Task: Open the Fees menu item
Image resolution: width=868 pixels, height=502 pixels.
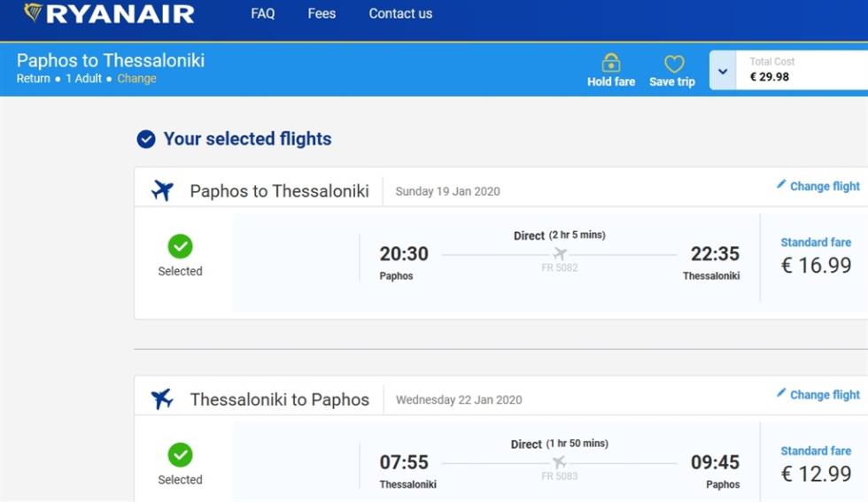Action: tap(322, 13)
